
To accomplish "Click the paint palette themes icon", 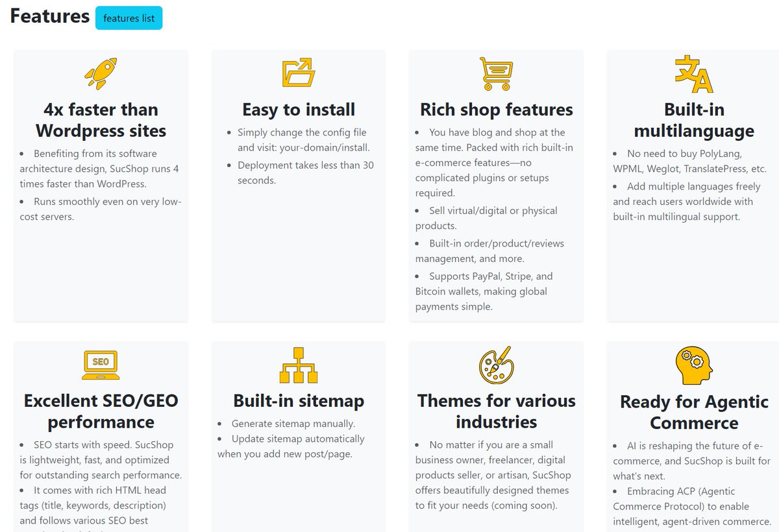I will 496,365.
